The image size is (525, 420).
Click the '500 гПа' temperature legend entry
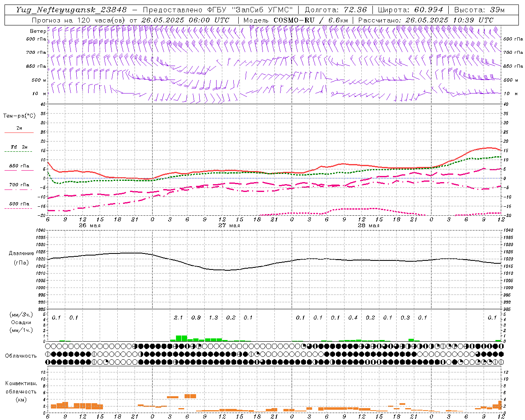tap(19, 204)
